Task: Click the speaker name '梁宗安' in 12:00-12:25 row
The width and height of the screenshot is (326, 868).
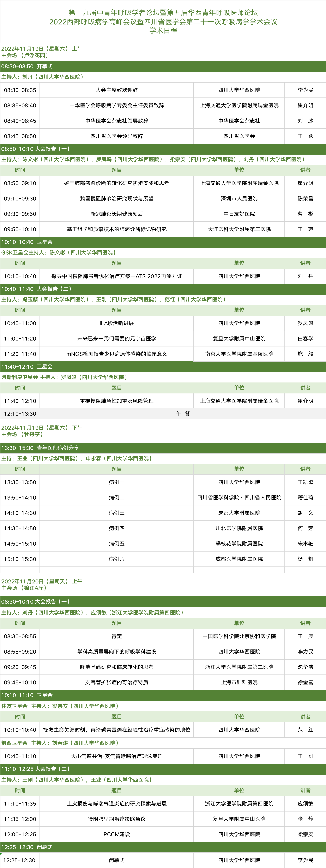Action: pyautogui.click(x=306, y=835)
